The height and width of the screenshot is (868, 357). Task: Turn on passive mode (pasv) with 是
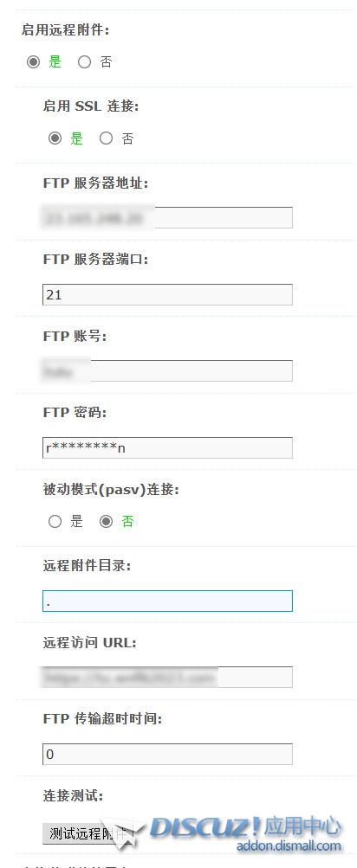pyautogui.click(x=55, y=522)
